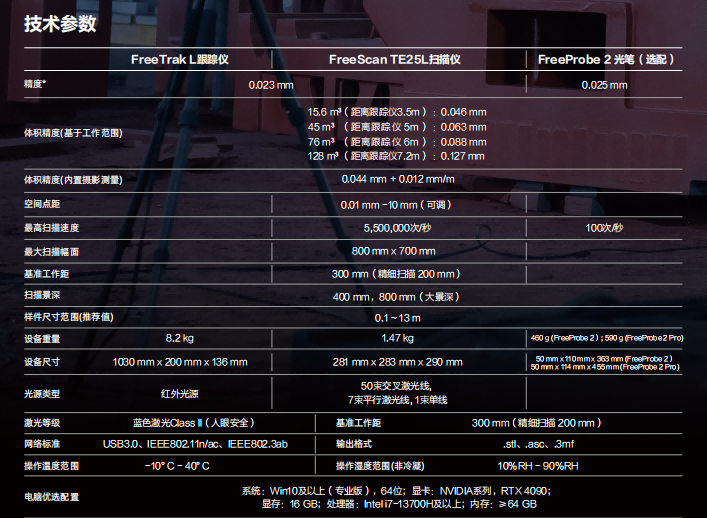Screen dimensions: 707x518
Task: Click the 1030 mm x 200 mm x 136 mm size
Action: click(180, 362)
